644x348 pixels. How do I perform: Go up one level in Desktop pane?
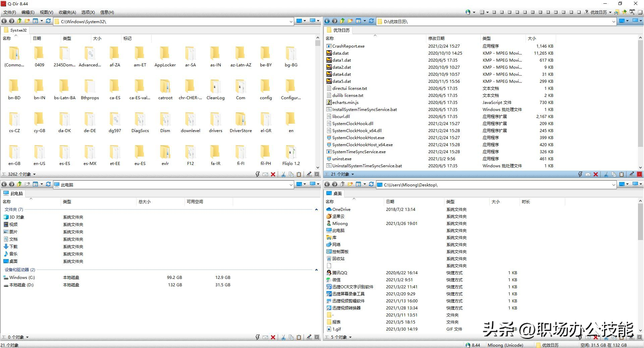click(342, 184)
